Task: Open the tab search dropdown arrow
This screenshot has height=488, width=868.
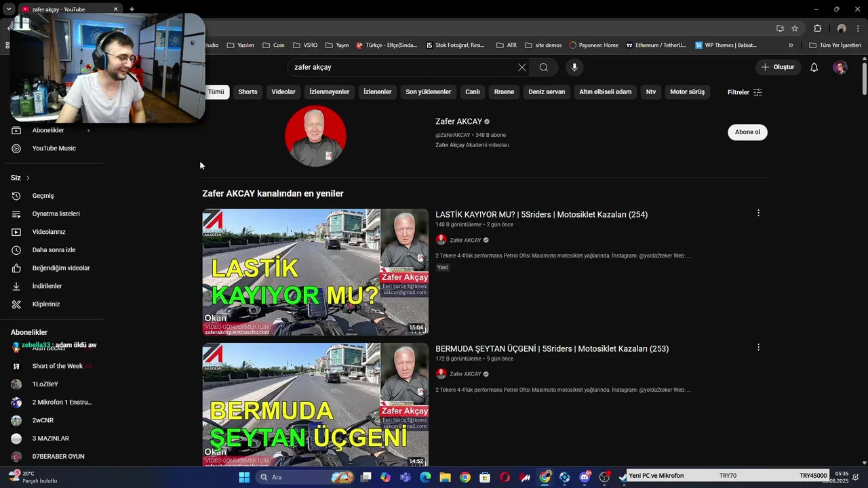Action: click(x=9, y=9)
